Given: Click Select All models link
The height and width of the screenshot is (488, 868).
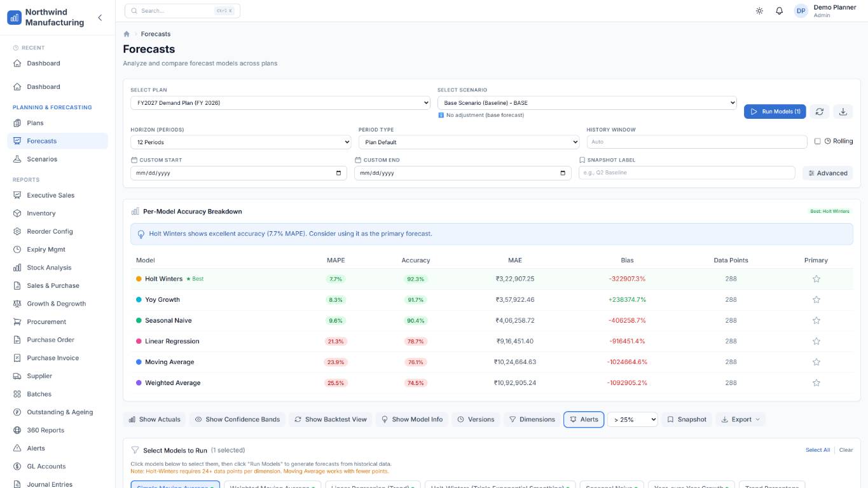Looking at the screenshot, I should click(818, 450).
